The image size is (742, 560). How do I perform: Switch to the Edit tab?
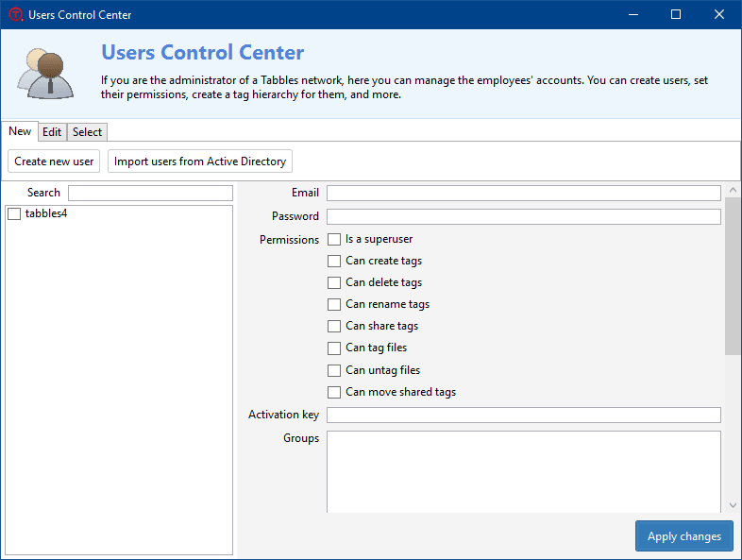[52, 132]
